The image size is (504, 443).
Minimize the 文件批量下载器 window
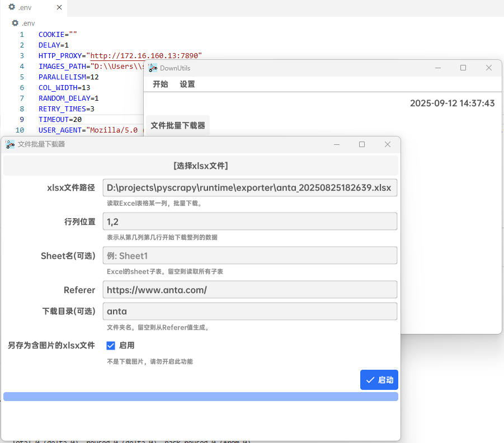[337, 144]
